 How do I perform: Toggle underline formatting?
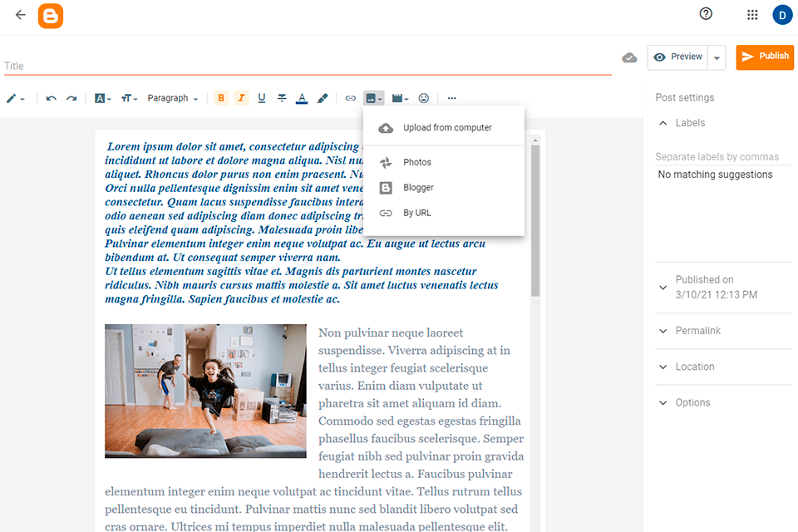click(x=262, y=98)
